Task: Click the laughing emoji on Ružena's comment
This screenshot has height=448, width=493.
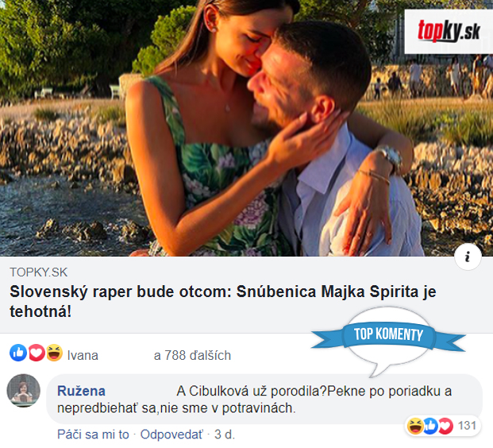Action: coord(414,426)
